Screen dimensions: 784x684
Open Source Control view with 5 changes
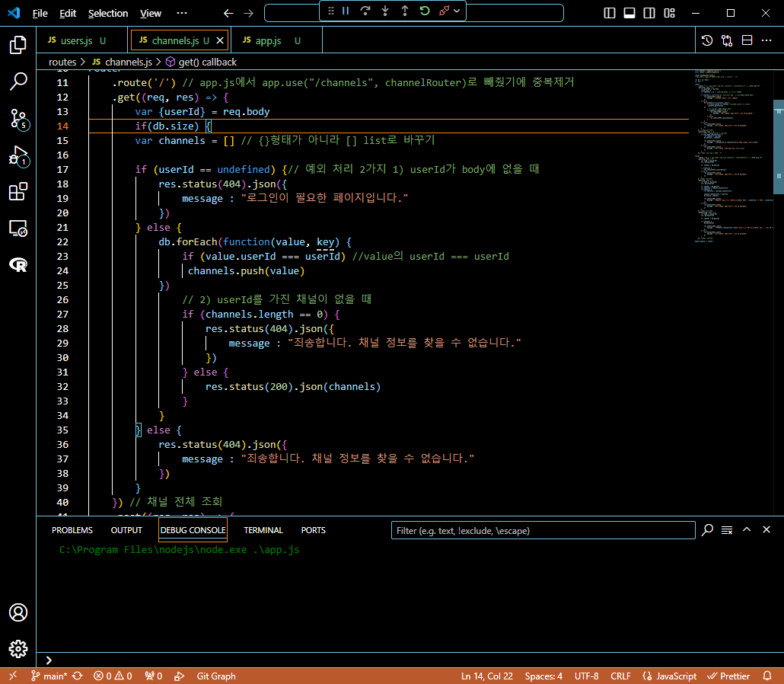[19, 119]
